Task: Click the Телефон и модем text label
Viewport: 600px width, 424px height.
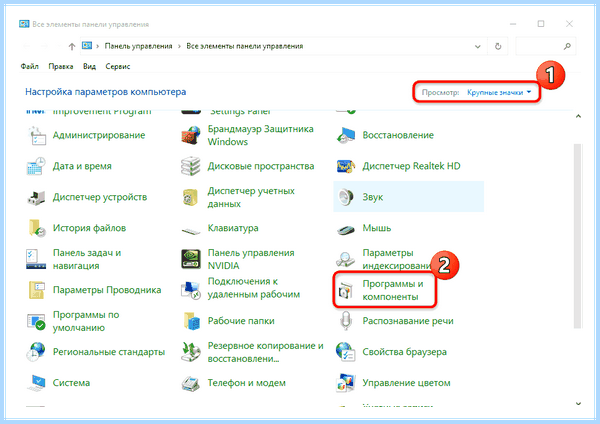Action: click(x=247, y=383)
